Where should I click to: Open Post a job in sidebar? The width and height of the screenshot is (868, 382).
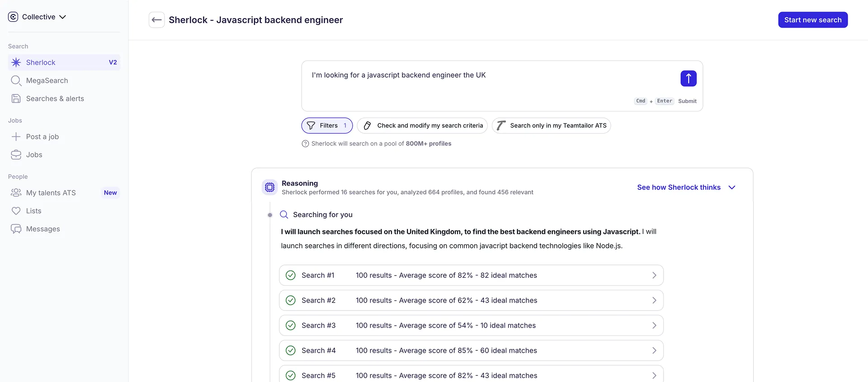[x=64, y=136]
